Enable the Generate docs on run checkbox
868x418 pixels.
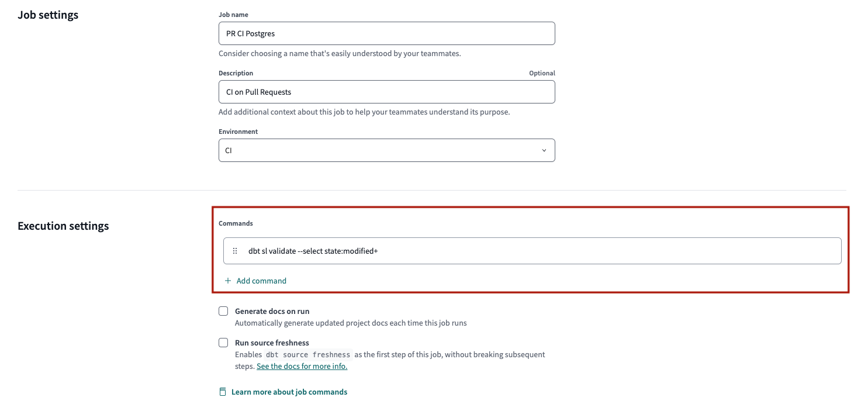tap(223, 310)
